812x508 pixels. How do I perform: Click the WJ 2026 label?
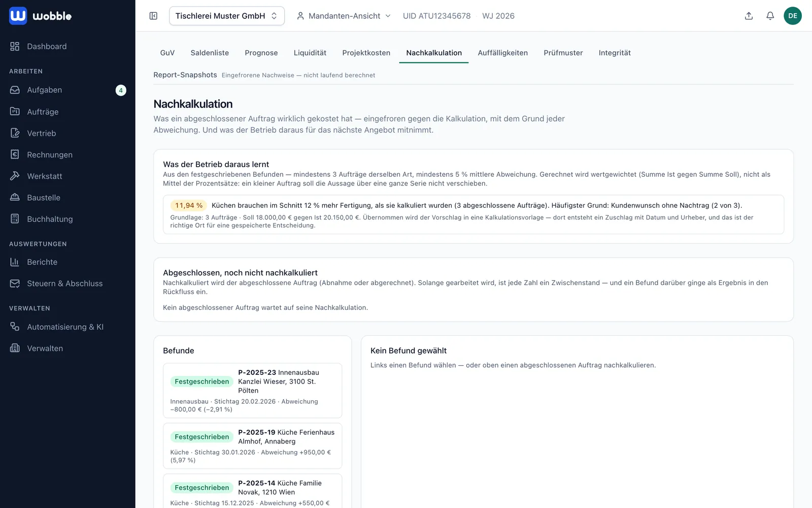click(x=498, y=16)
